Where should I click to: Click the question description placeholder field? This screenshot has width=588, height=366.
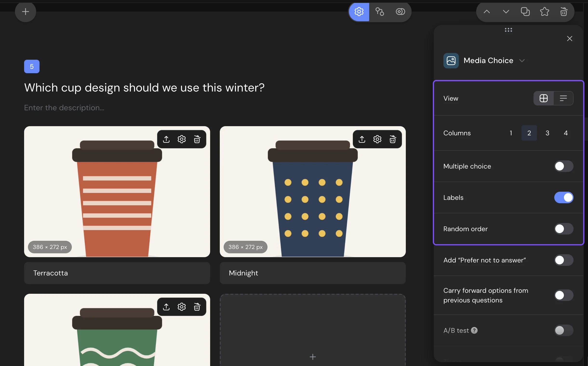coord(64,108)
